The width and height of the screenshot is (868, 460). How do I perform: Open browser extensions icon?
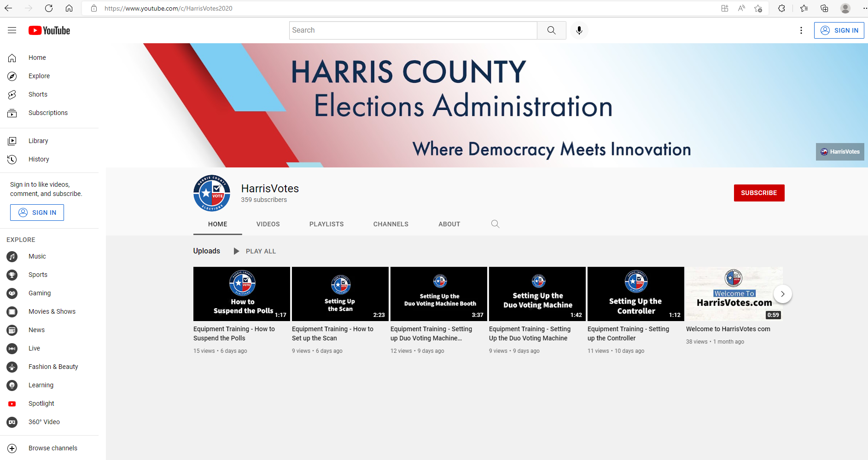click(781, 8)
